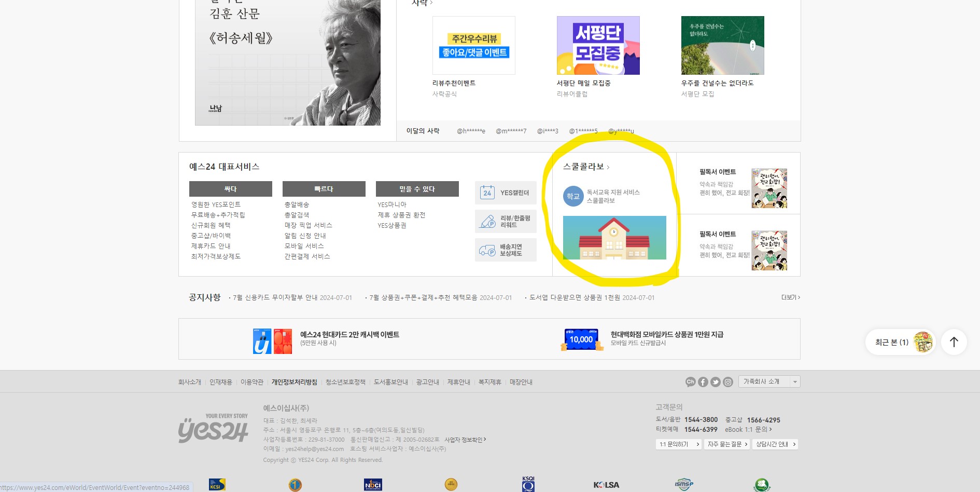Click user @m******7 in 이달의 사락

(511, 131)
